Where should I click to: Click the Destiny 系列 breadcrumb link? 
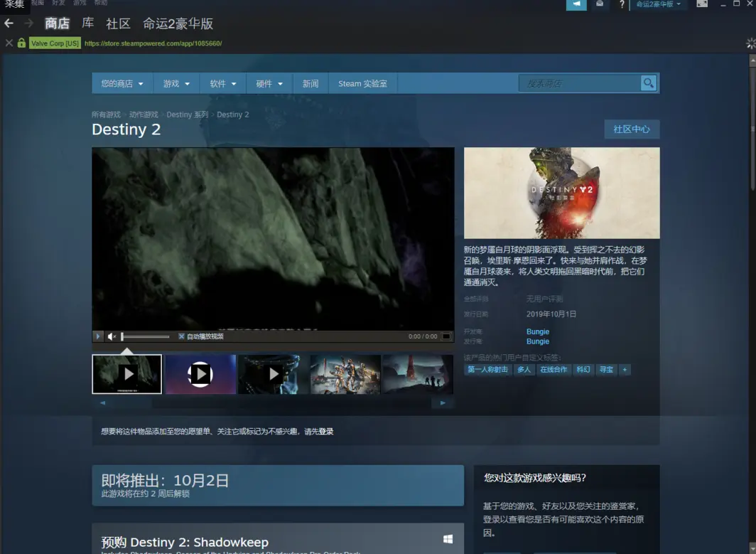click(187, 114)
